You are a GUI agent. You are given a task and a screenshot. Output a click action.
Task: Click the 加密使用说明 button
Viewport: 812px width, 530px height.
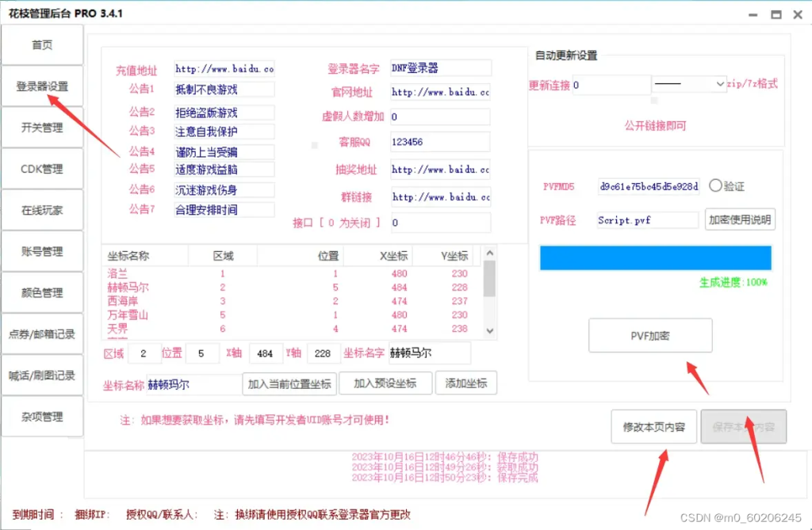[740, 219]
